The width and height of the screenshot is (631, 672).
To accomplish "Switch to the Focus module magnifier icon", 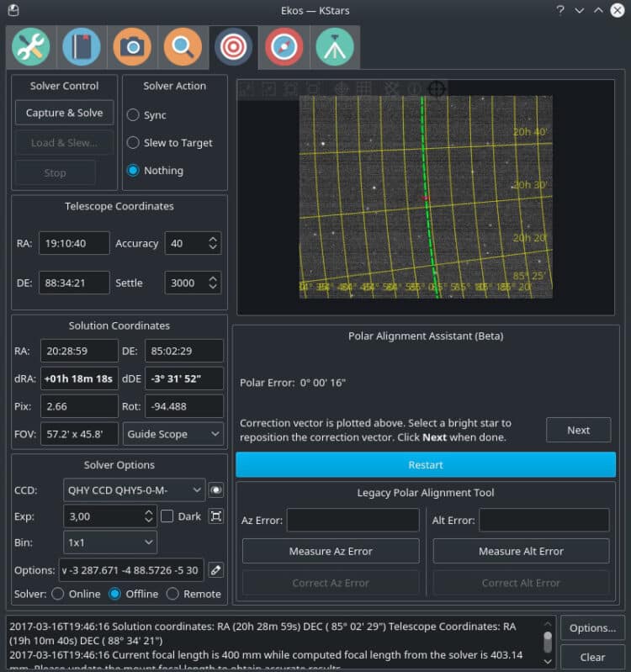I will [x=183, y=47].
